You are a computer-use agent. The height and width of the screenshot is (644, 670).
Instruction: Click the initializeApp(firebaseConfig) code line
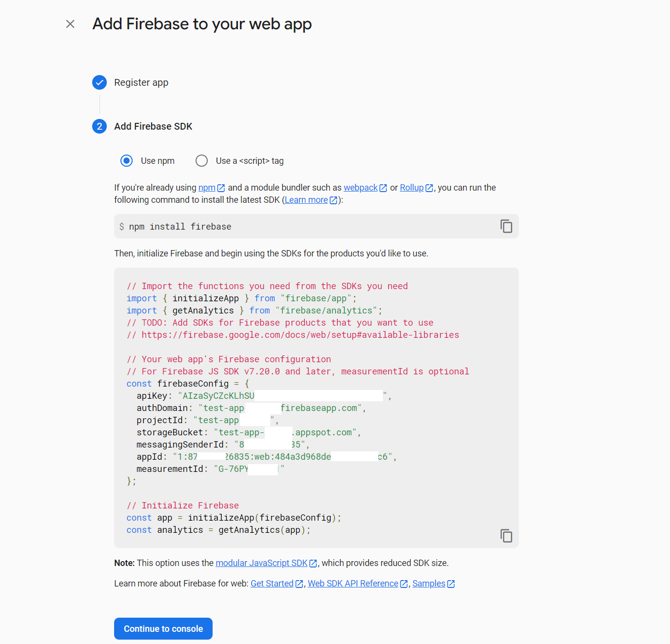(234, 518)
